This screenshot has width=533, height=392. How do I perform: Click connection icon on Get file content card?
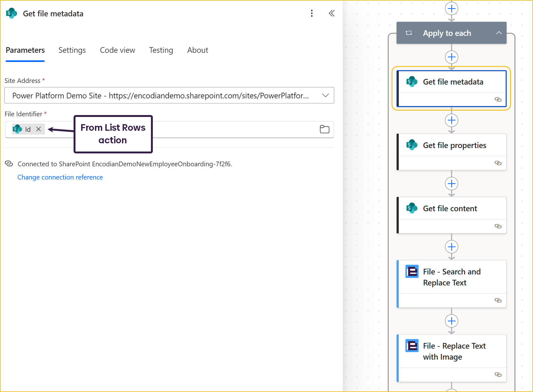coord(498,226)
